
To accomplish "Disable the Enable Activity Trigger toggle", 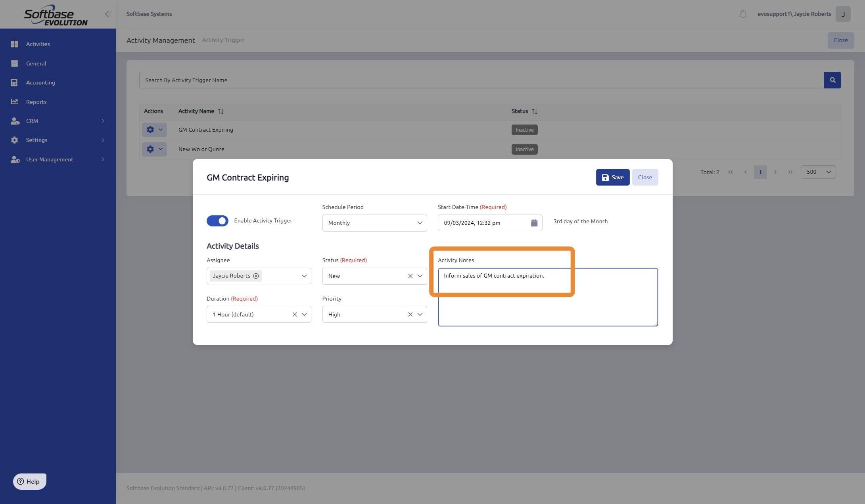I will click(x=217, y=221).
